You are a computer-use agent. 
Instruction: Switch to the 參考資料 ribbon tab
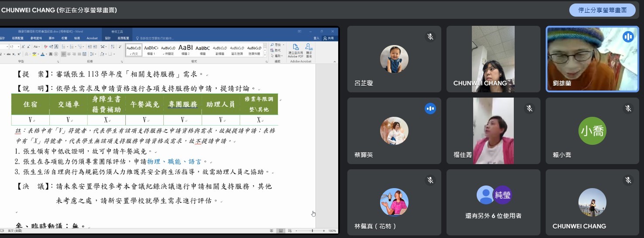coord(36,38)
